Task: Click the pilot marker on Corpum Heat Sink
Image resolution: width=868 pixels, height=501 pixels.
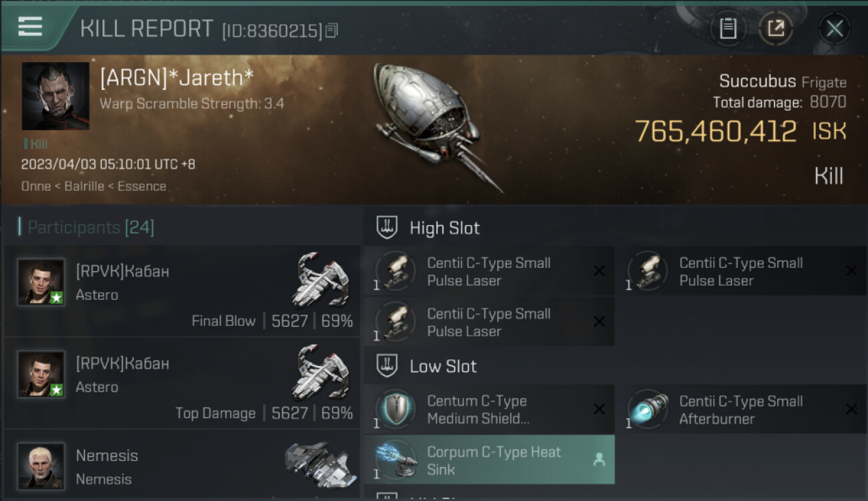Action: 599,460
